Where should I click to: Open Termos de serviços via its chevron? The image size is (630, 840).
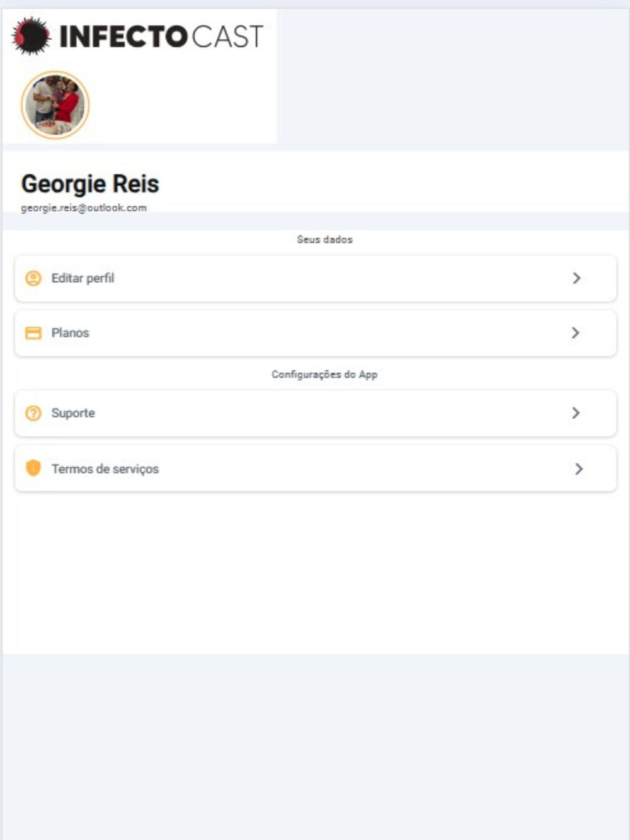point(579,469)
